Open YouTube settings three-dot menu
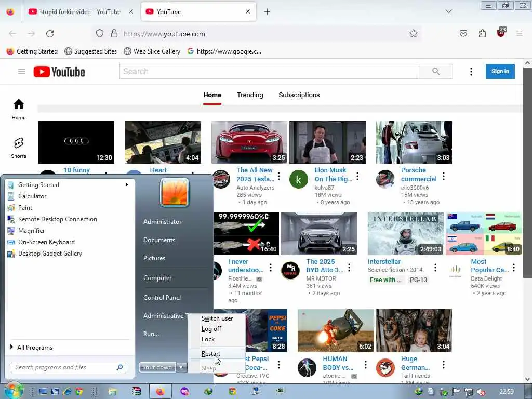The image size is (532, 399). coord(471,72)
